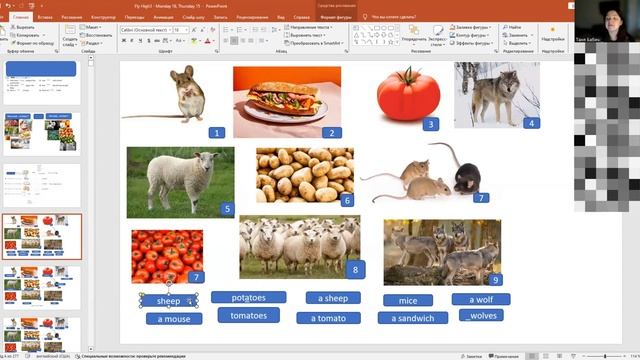Click the Quick Styles (Экспресс-стили) button
The height and width of the screenshot is (360, 640).
tap(438, 35)
